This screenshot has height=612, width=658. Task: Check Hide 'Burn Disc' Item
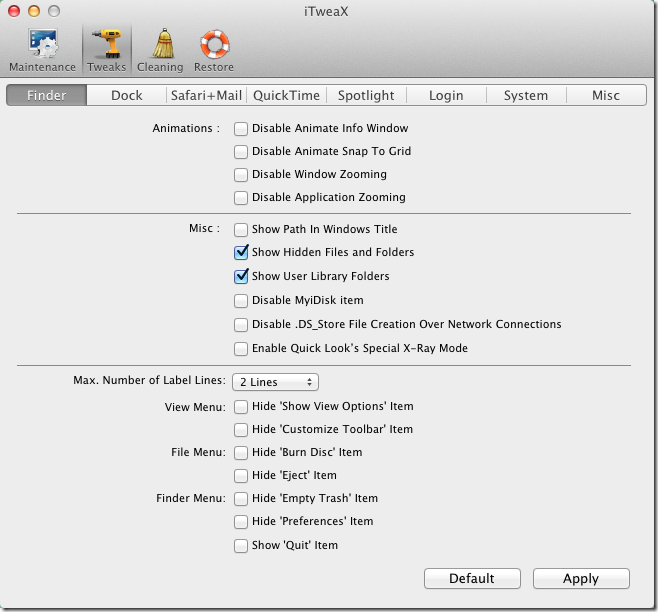click(241, 453)
